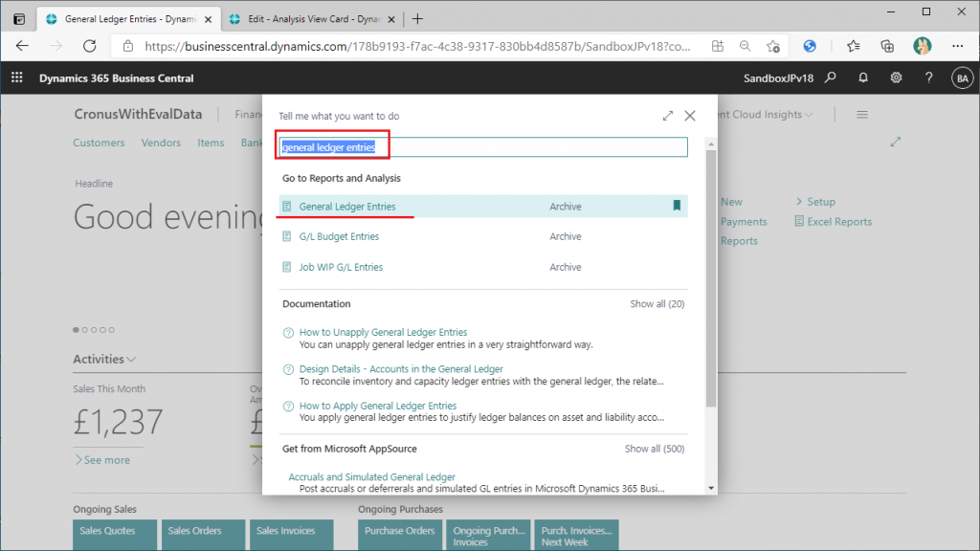Close the Tell Me dialog
Screen dimensions: 980x551
coord(690,116)
